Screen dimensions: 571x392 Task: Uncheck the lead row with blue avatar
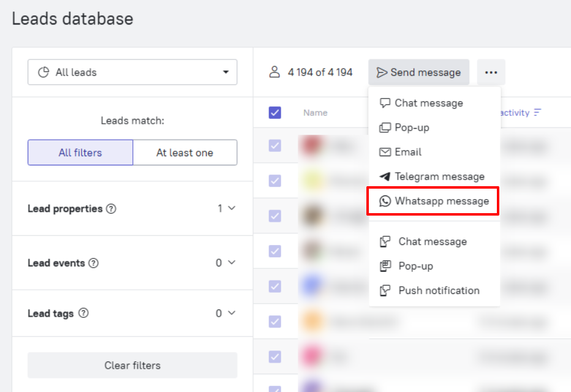point(275,286)
